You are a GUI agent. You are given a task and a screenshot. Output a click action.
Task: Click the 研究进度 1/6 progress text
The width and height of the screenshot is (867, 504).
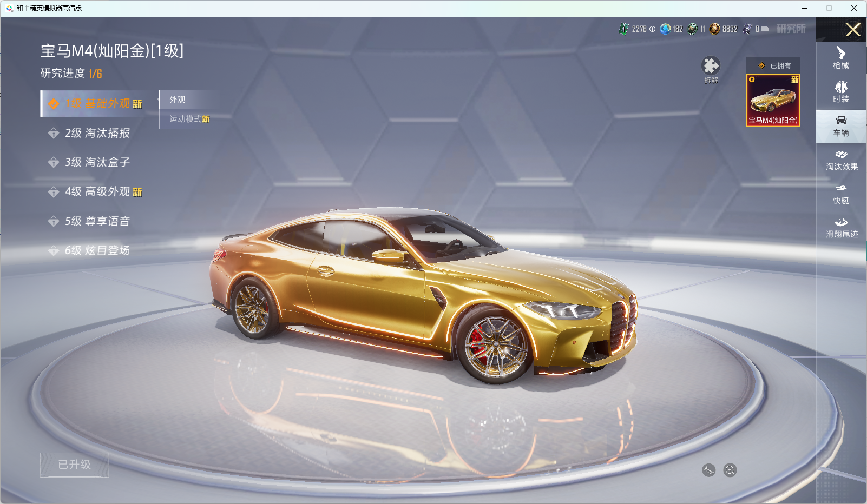[71, 73]
